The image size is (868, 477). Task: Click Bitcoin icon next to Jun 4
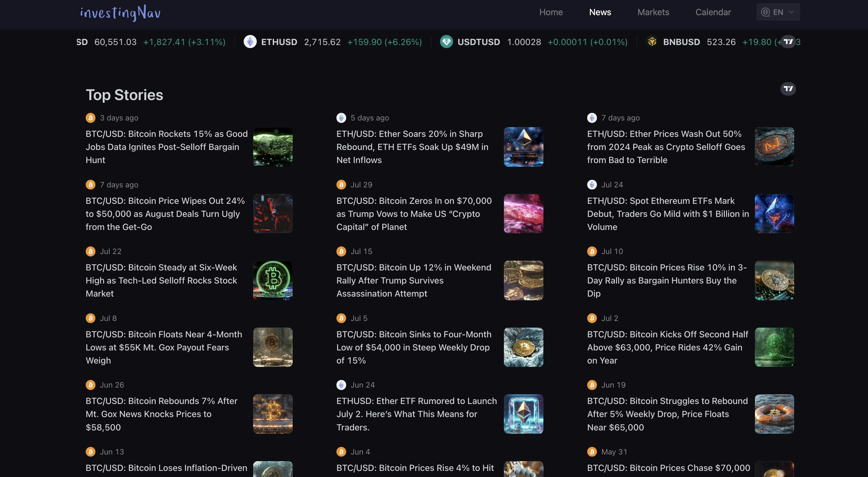pyautogui.click(x=341, y=452)
